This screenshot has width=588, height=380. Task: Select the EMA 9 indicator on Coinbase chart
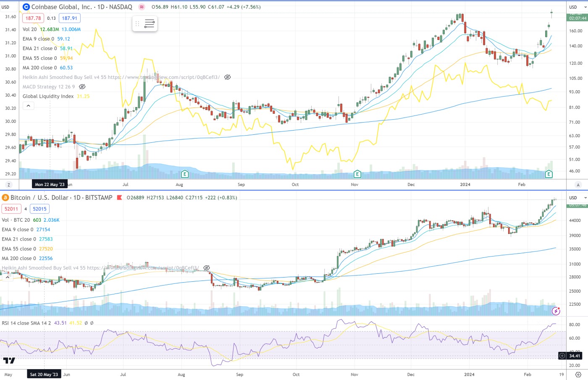38,39
